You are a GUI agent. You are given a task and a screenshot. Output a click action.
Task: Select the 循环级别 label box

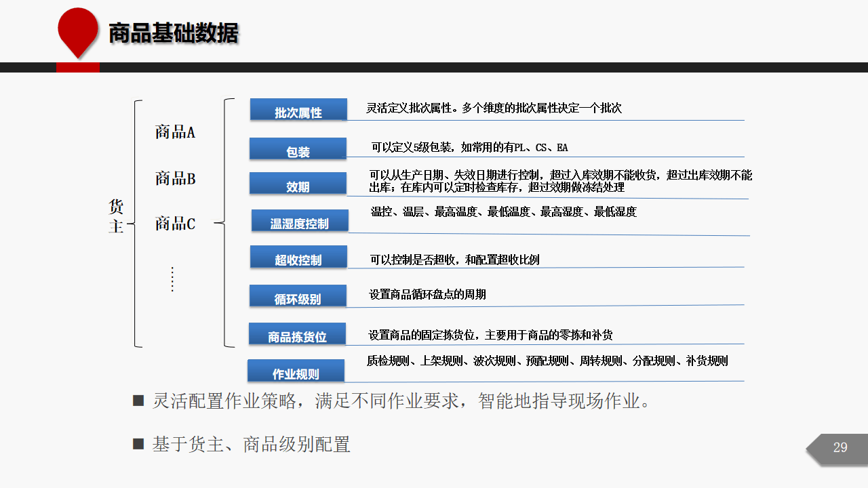298,296
